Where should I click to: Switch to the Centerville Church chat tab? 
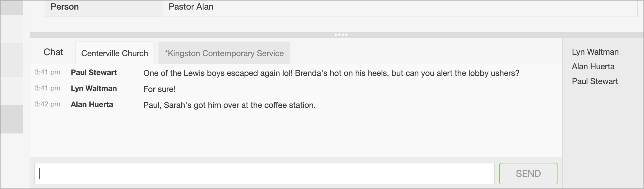tap(114, 53)
